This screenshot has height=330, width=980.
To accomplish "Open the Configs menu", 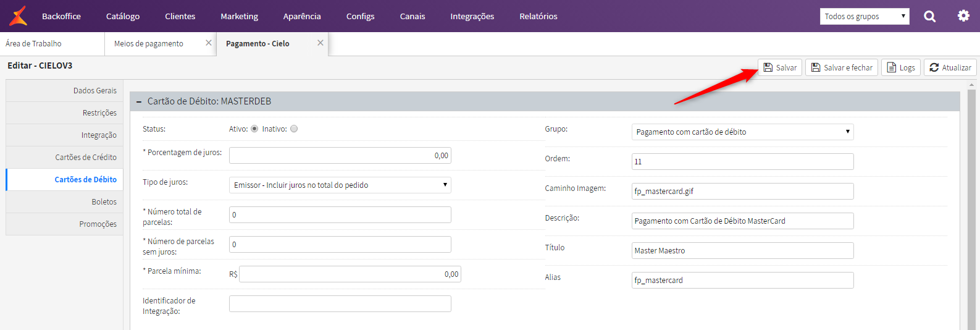I will point(361,16).
